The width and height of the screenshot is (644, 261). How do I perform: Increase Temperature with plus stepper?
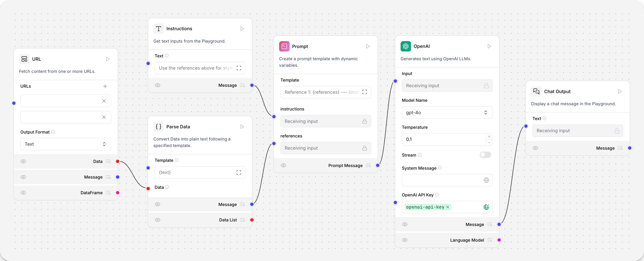[x=489, y=136]
